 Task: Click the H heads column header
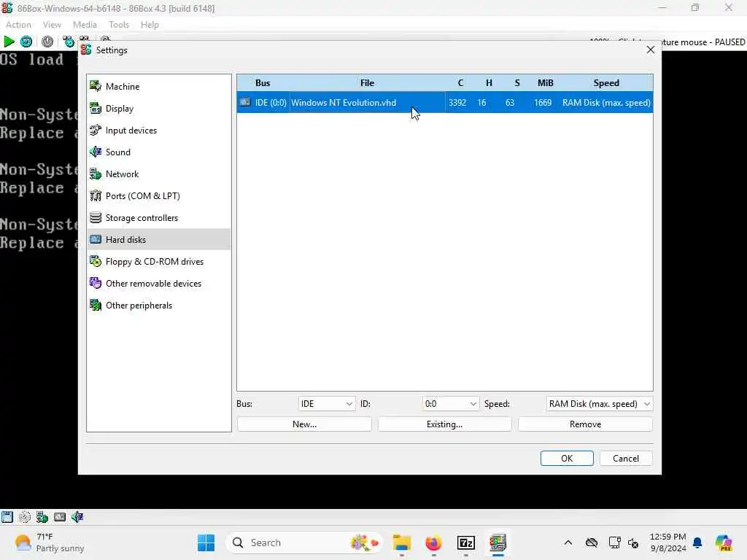pos(489,83)
